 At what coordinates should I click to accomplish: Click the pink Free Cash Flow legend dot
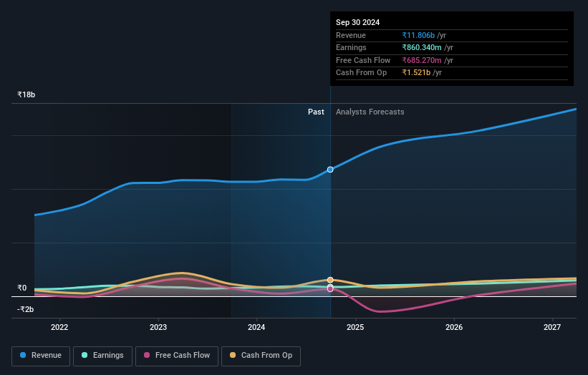(147, 355)
